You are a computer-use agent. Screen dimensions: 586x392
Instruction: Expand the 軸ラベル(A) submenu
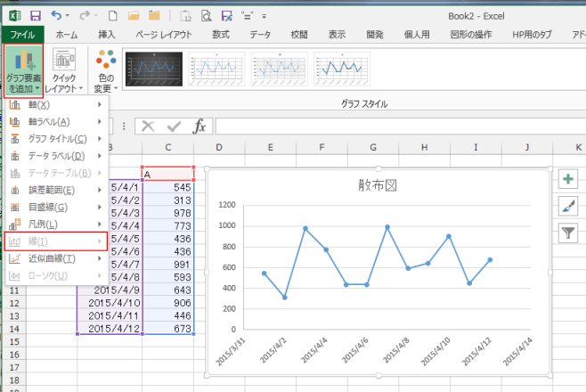(55, 121)
